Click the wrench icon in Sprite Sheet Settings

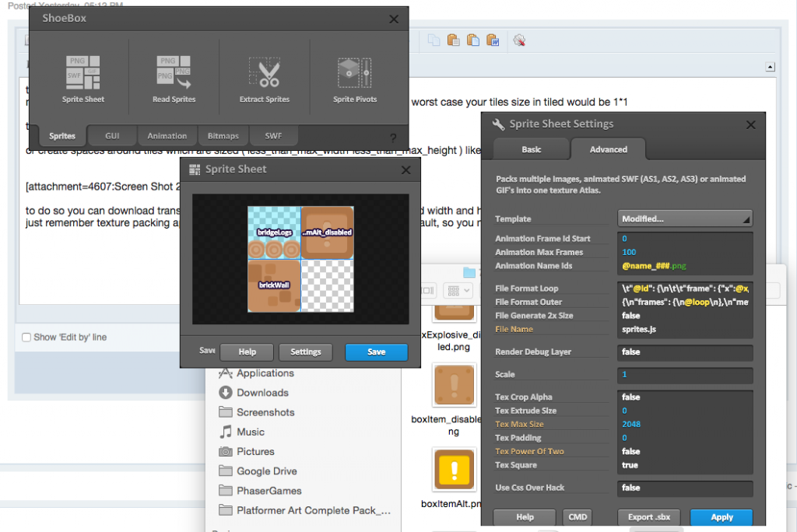pos(498,124)
